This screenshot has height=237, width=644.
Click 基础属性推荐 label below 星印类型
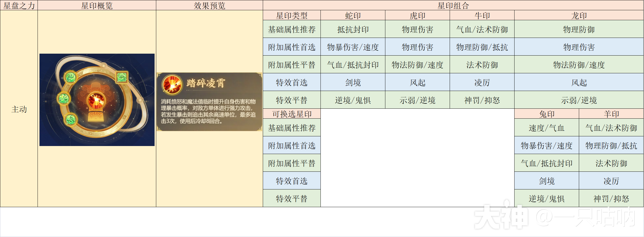click(x=292, y=29)
